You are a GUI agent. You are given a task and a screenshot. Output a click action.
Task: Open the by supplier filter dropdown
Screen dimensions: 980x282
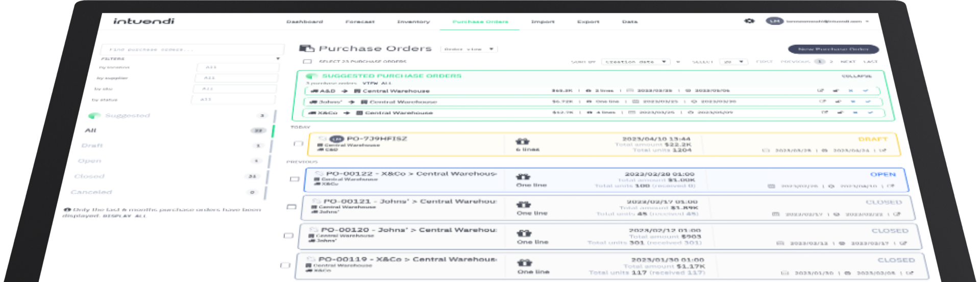236,78
